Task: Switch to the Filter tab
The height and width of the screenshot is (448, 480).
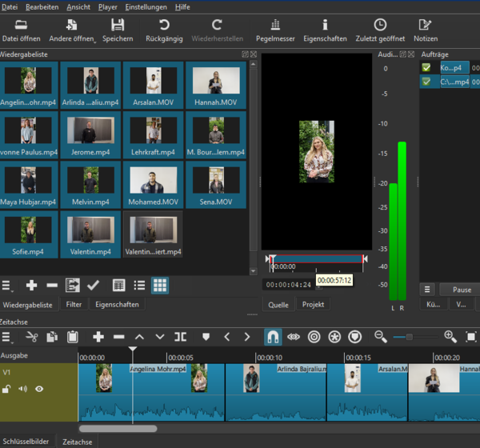Action: pyautogui.click(x=74, y=305)
